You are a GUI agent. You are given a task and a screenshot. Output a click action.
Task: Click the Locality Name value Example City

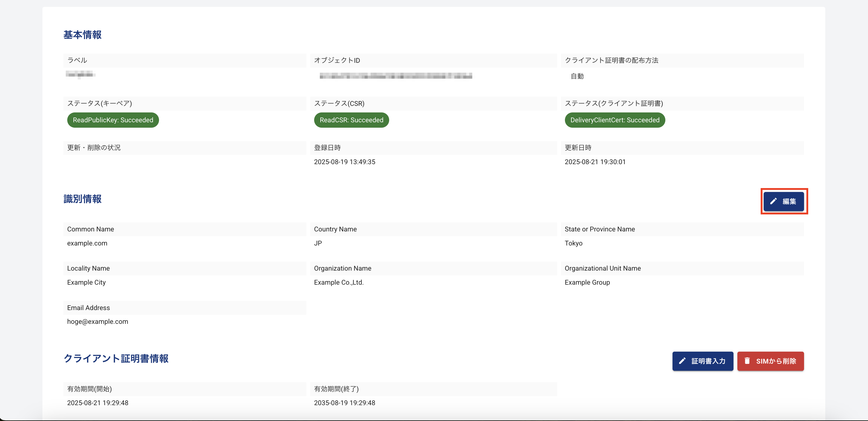coord(86,283)
